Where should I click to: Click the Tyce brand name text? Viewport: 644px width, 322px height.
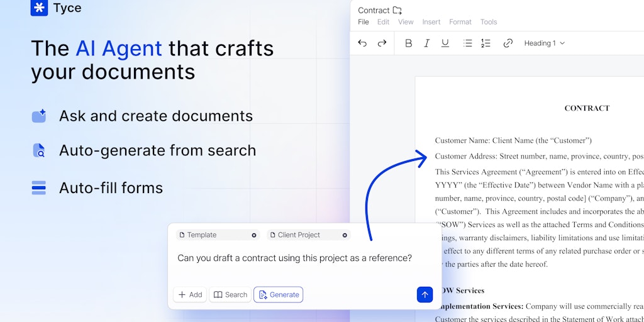(x=67, y=8)
